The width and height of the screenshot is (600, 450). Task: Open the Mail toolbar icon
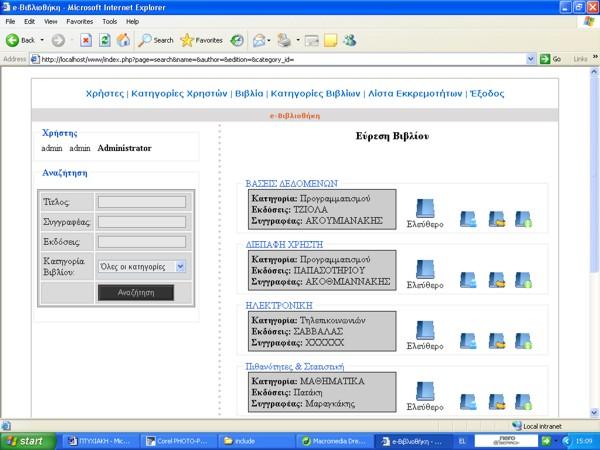pos(259,40)
